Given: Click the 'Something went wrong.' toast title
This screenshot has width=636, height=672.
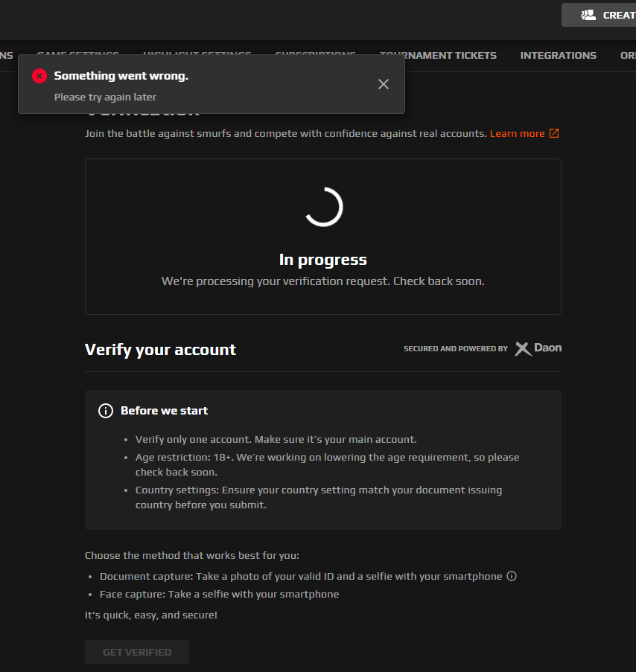Looking at the screenshot, I should [121, 76].
